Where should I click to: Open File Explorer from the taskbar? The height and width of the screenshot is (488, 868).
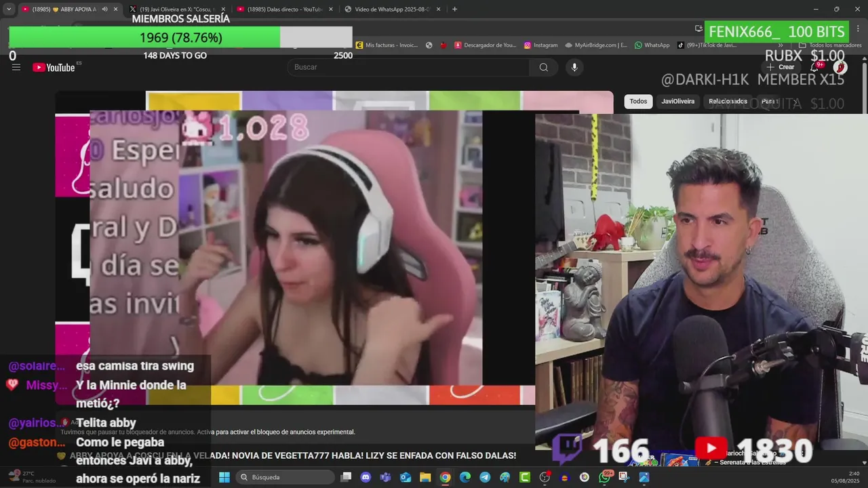coord(425,477)
